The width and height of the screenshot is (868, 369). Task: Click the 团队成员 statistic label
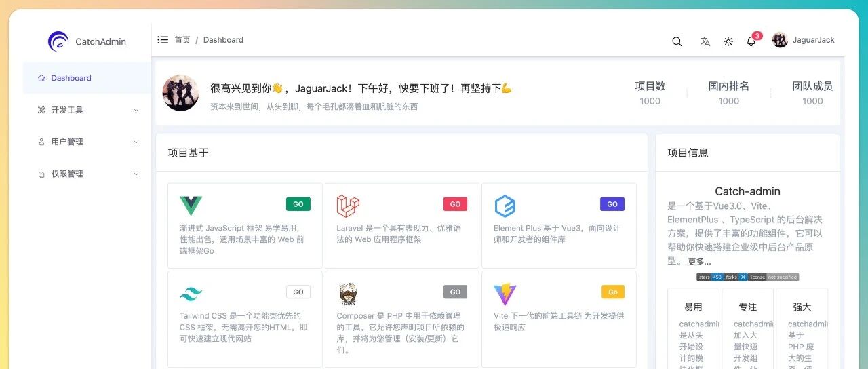812,86
